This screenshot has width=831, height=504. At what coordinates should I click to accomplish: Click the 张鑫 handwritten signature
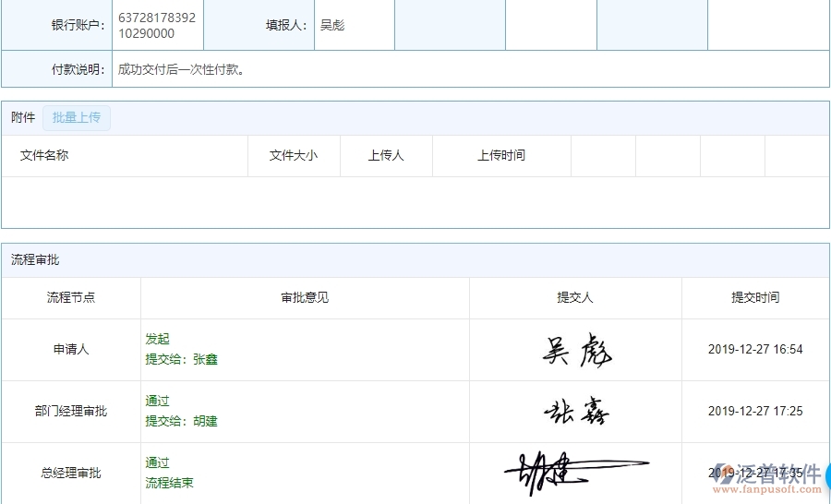point(576,412)
